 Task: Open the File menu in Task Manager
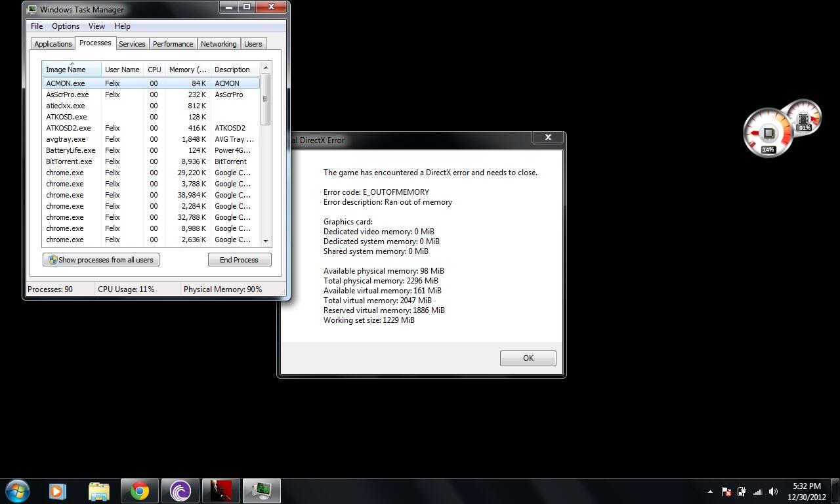pyautogui.click(x=37, y=26)
